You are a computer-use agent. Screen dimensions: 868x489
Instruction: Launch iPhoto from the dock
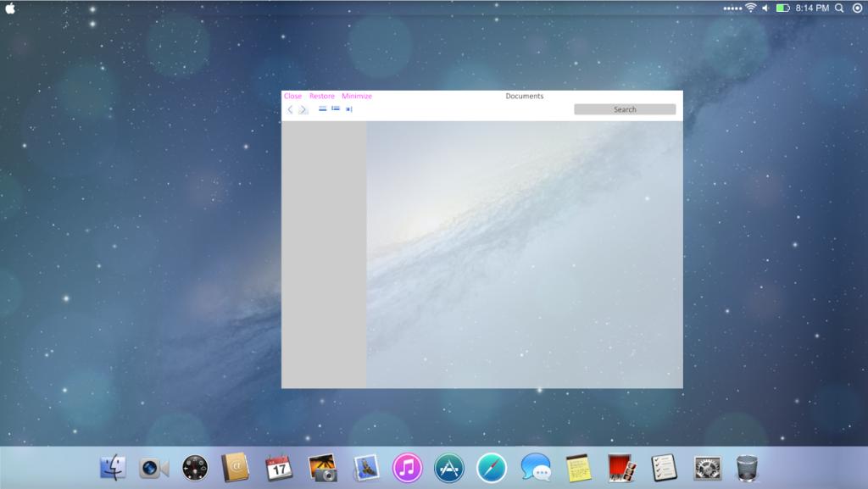click(322, 468)
